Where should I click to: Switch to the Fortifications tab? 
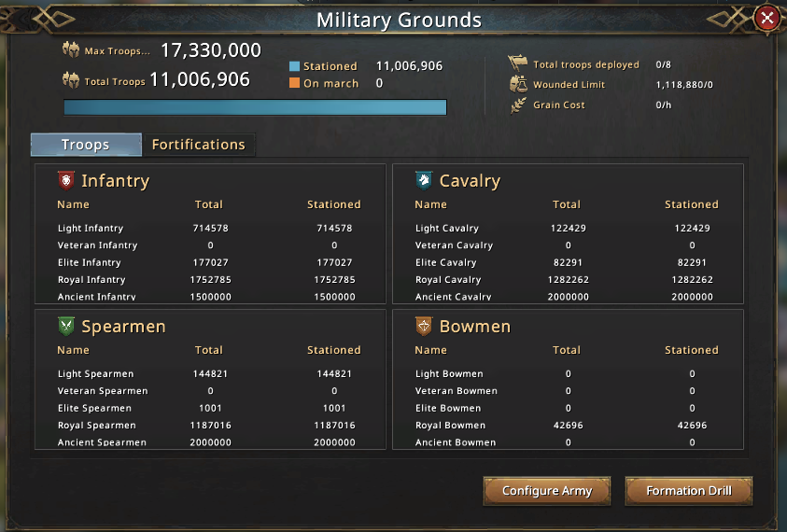pos(199,145)
